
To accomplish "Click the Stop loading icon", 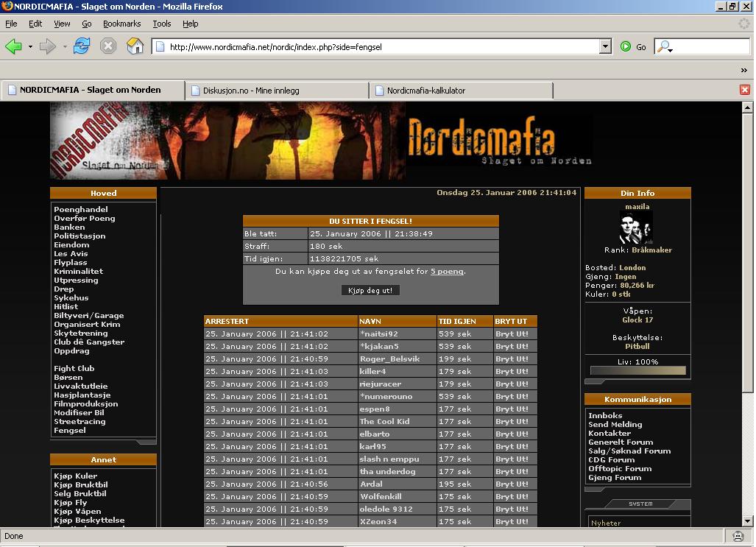I will pos(108,46).
